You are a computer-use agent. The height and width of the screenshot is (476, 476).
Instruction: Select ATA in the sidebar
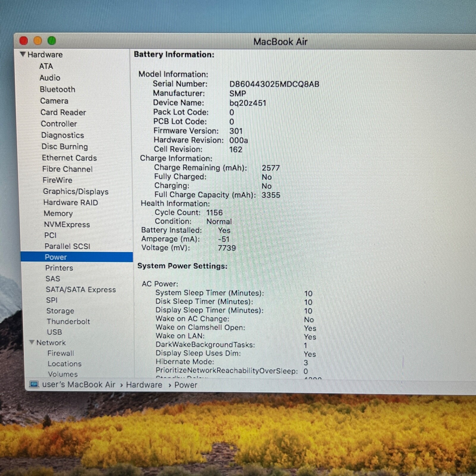click(x=46, y=66)
